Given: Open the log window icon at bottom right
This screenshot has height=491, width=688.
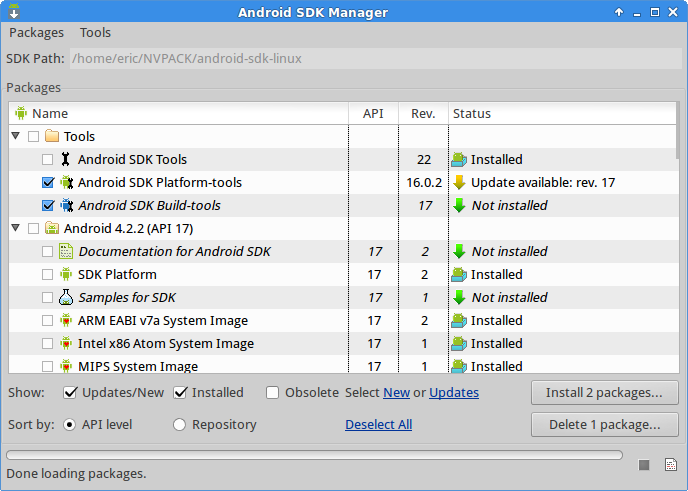Looking at the screenshot, I should pyautogui.click(x=670, y=464).
